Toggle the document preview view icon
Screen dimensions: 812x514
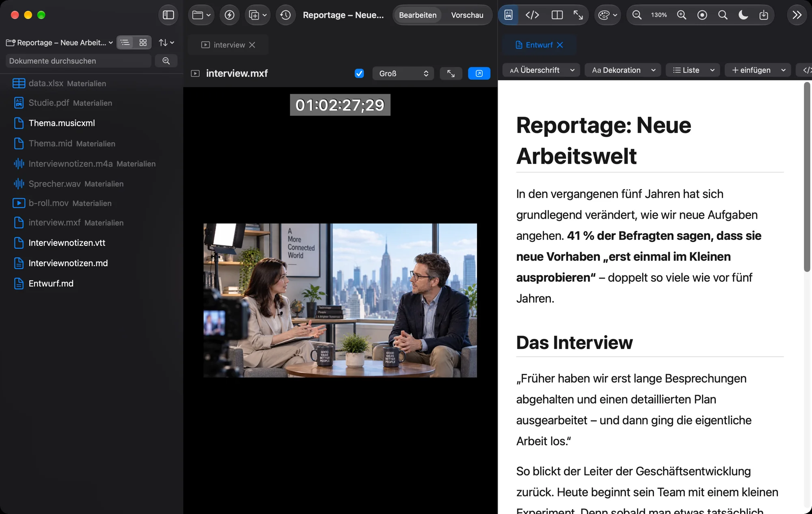tap(508, 15)
